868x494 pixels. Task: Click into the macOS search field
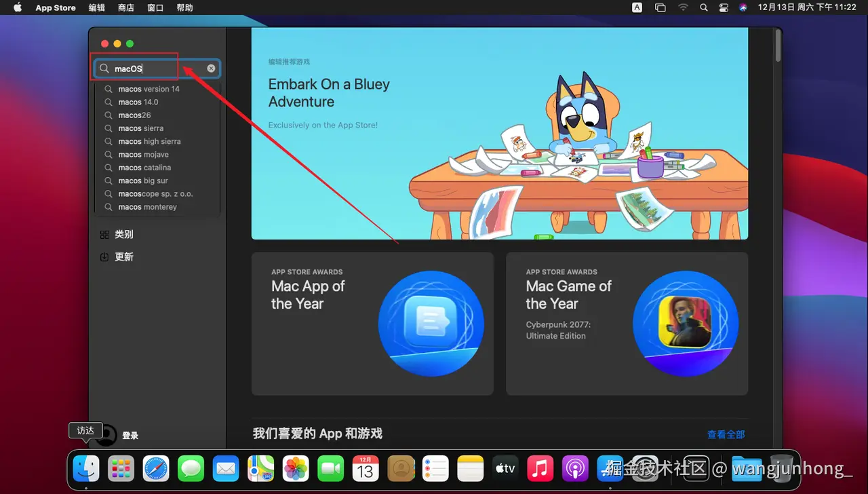click(157, 69)
